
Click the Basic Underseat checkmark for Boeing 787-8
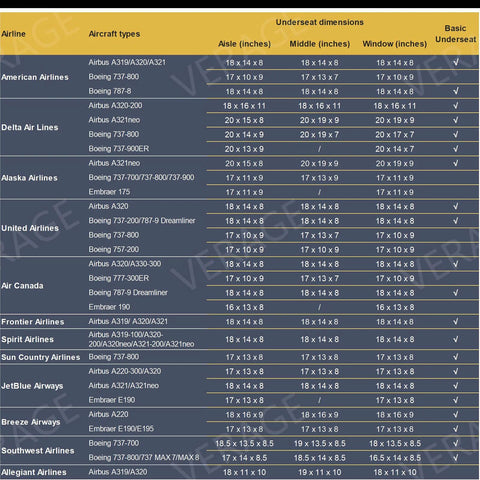point(456,91)
